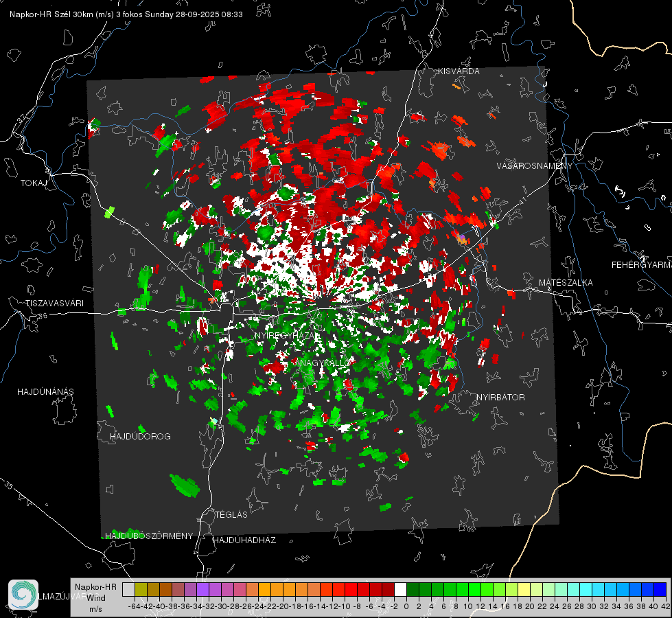Pick the bright green swatch between 10 and 12

pyautogui.click(x=474, y=589)
